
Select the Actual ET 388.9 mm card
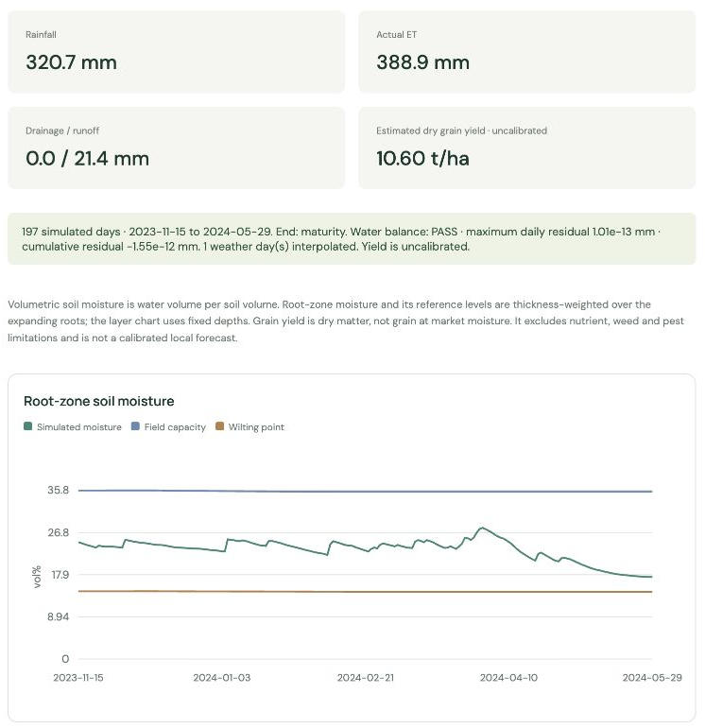pyautogui.click(x=526, y=52)
